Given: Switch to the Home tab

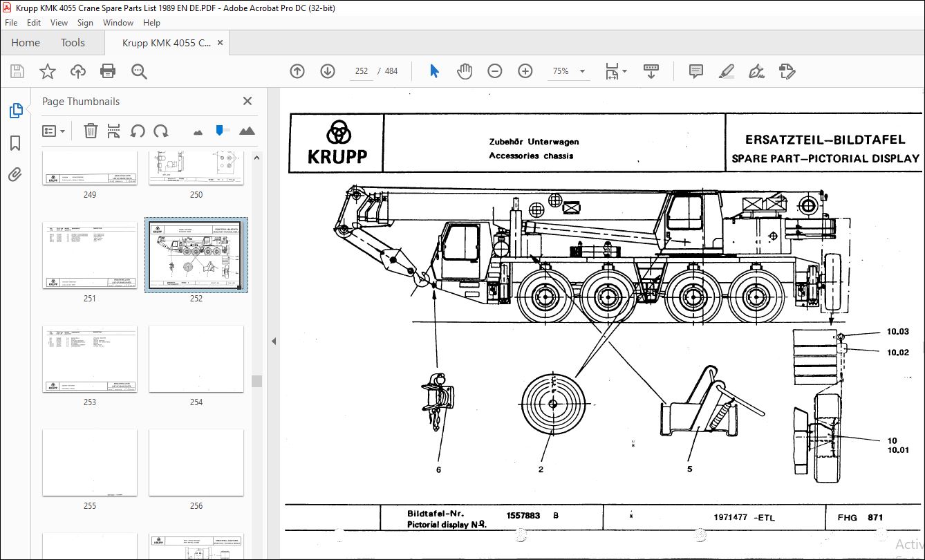Looking at the screenshot, I should tap(26, 42).
